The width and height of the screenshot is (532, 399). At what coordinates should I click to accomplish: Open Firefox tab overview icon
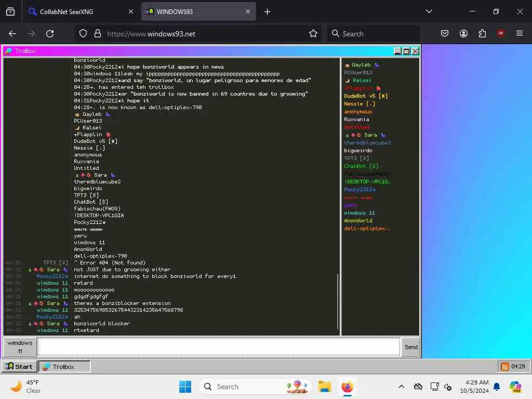pyautogui.click(x=10, y=11)
